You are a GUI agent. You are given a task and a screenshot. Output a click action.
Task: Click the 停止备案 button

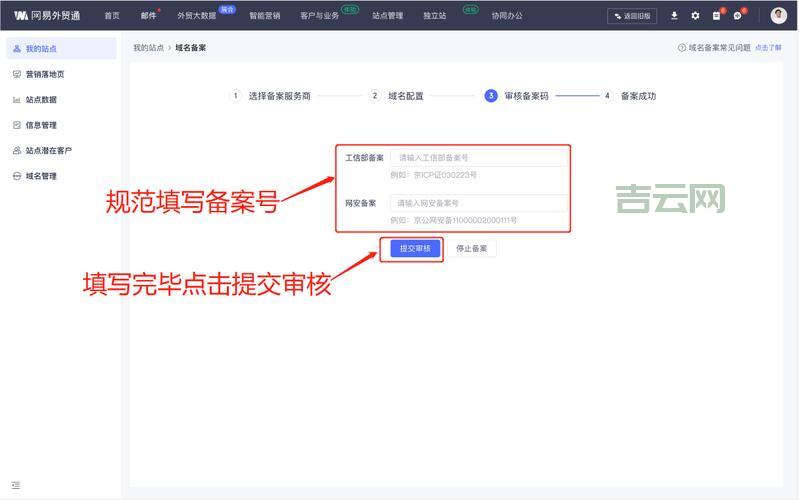(x=471, y=249)
